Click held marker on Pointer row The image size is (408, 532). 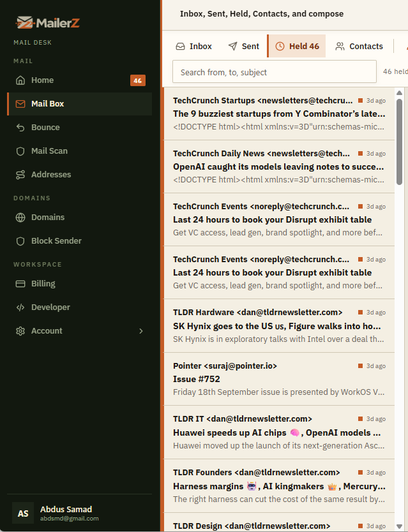361,366
